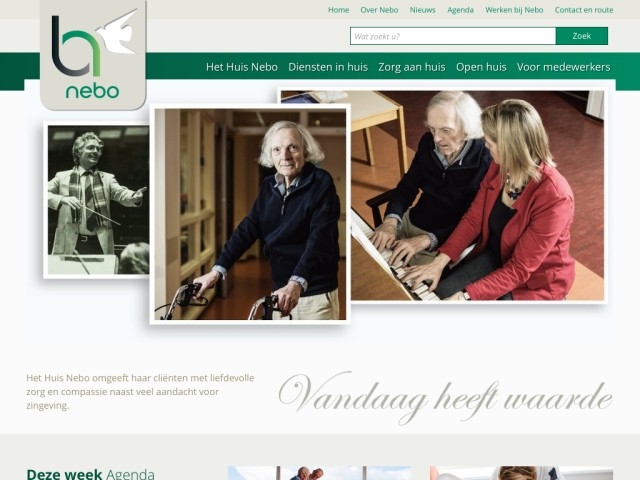640x480 pixels.
Task: Open Diensten in huis menu
Action: 328,67
